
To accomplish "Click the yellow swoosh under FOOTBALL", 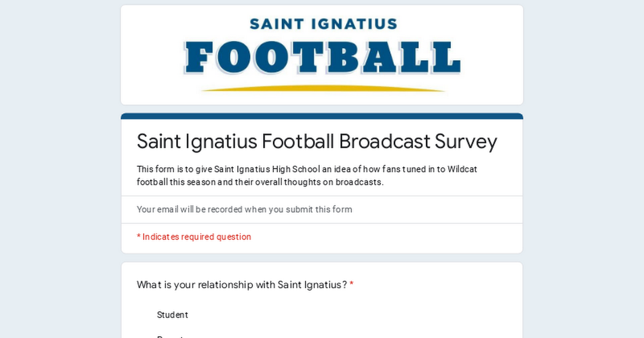I will [323, 89].
